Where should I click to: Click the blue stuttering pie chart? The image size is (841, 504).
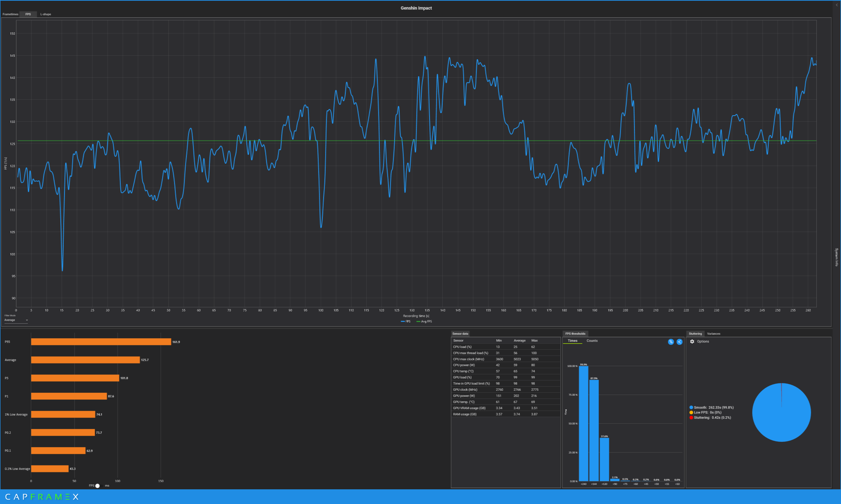tap(781, 412)
